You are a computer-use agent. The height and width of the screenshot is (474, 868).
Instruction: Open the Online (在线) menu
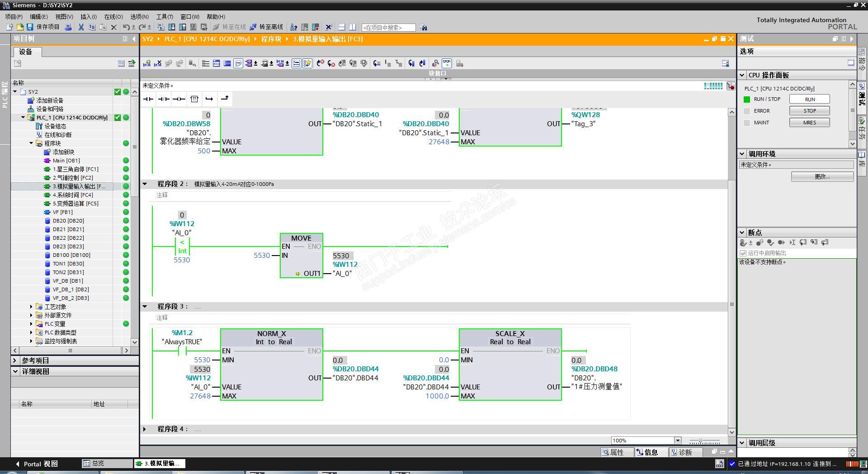113,17
